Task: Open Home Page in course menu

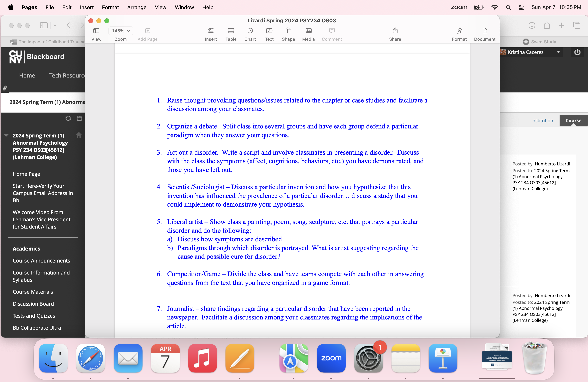Action: (26, 174)
